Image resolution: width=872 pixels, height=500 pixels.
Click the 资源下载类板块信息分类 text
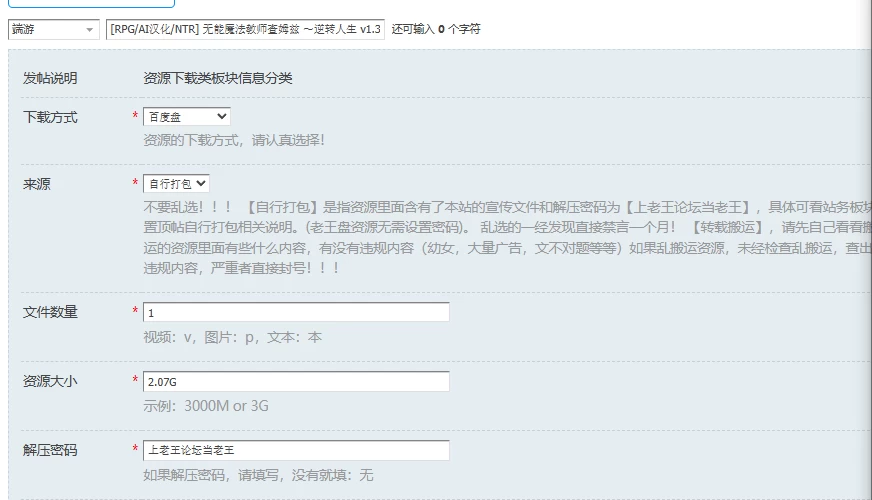(217, 78)
